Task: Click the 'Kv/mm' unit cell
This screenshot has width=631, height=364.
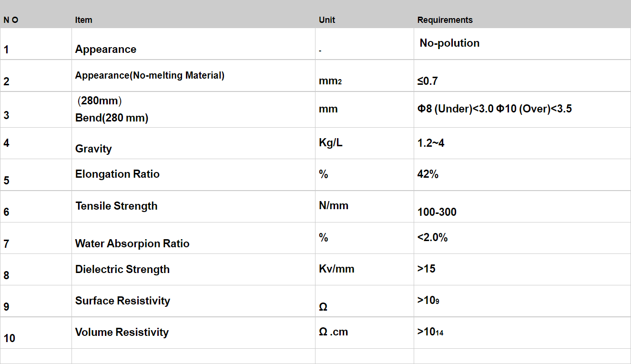Action: [x=365, y=270]
